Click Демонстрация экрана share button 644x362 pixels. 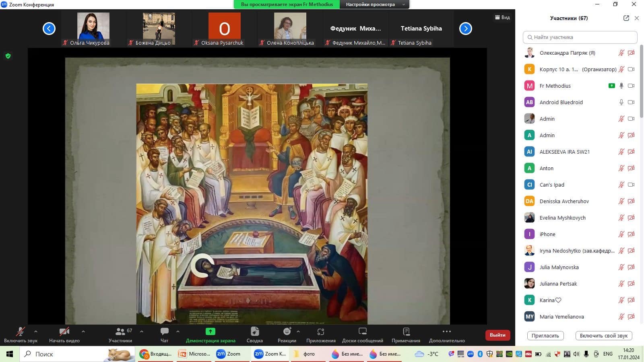(211, 335)
